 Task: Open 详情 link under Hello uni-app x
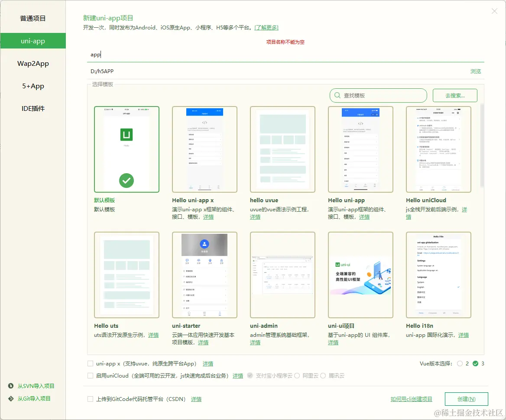coord(208,217)
